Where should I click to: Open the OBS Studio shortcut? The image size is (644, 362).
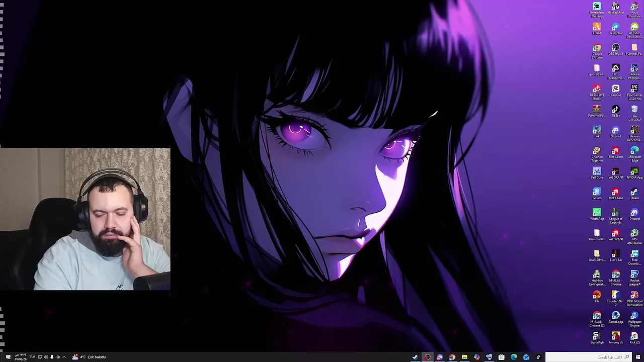(x=615, y=49)
